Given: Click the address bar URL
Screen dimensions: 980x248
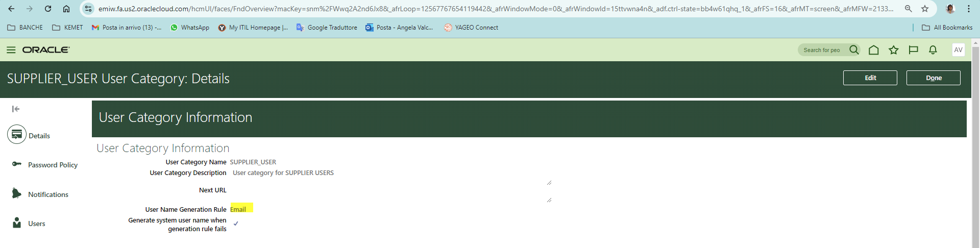Looking at the screenshot, I should pos(495,9).
